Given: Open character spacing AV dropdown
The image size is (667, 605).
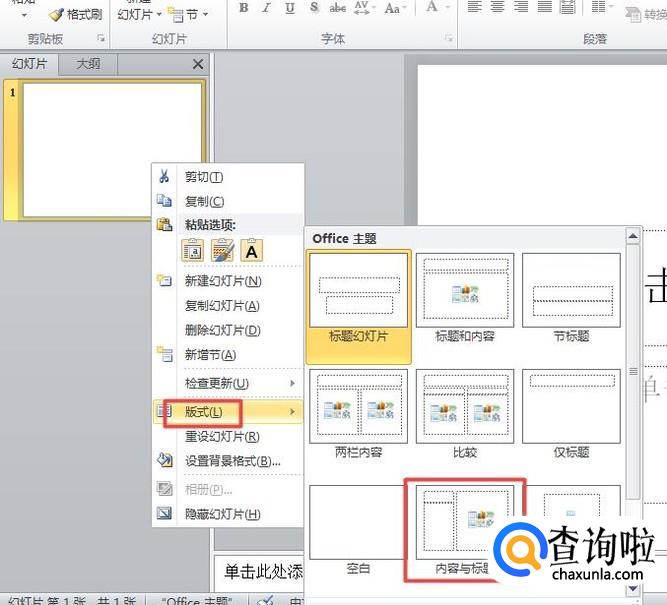Looking at the screenshot, I should 364,8.
